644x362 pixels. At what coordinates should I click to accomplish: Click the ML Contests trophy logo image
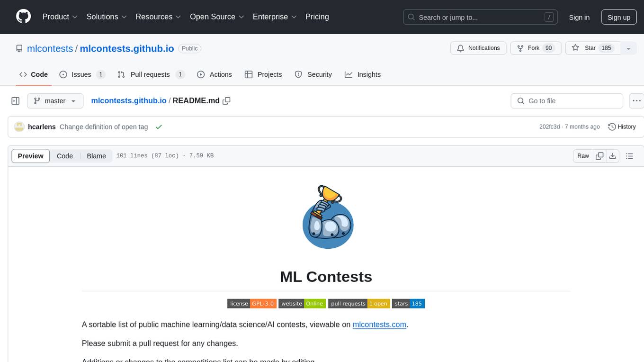(x=328, y=217)
